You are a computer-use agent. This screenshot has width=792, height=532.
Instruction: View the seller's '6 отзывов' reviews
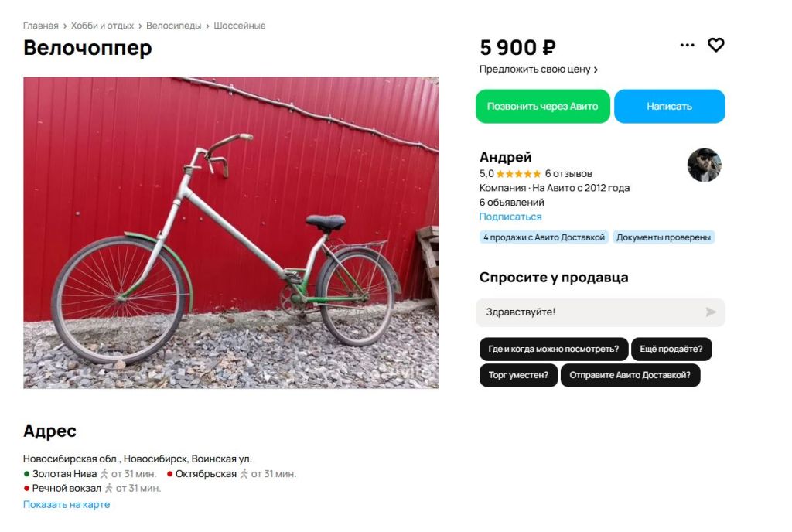point(568,174)
